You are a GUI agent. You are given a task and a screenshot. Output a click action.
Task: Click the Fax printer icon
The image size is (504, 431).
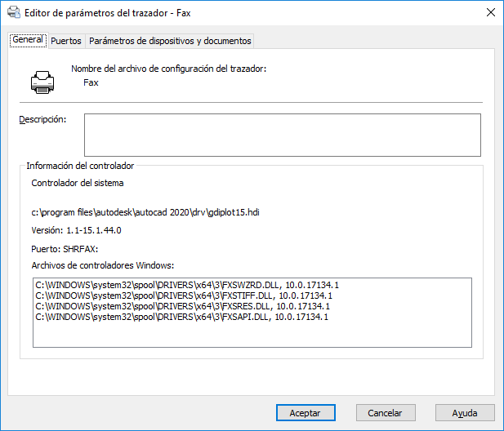[x=41, y=81]
